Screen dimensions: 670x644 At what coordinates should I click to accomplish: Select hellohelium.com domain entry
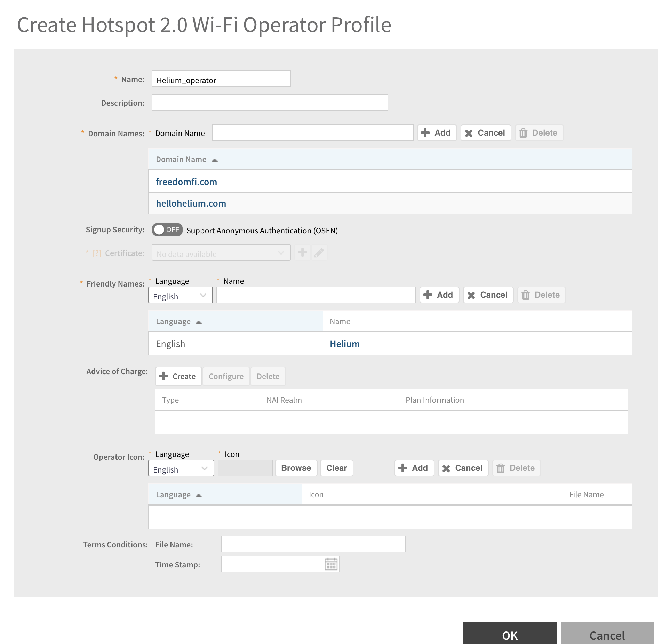(191, 203)
